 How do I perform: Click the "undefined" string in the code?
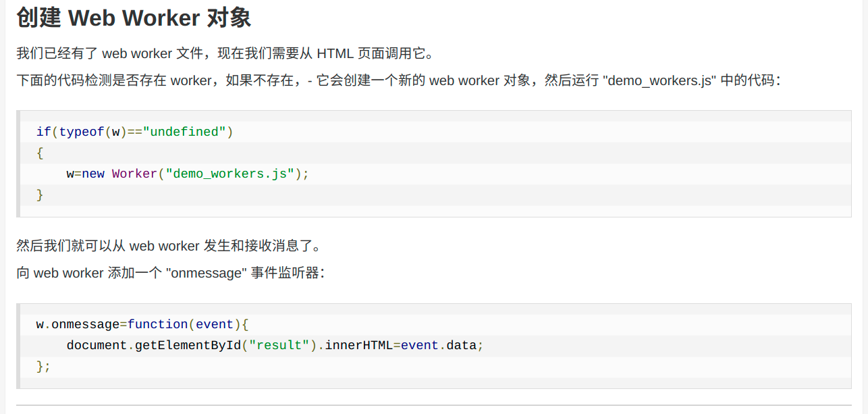184,132
